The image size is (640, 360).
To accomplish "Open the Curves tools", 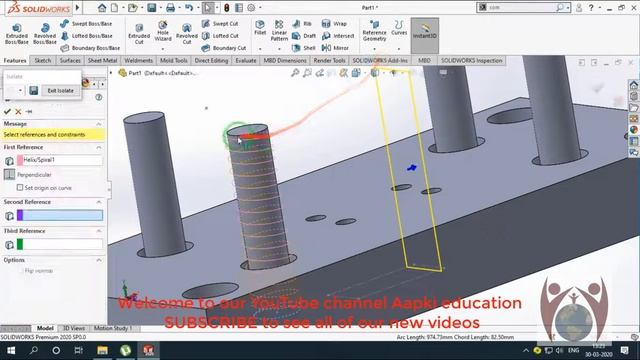I will pos(399,28).
